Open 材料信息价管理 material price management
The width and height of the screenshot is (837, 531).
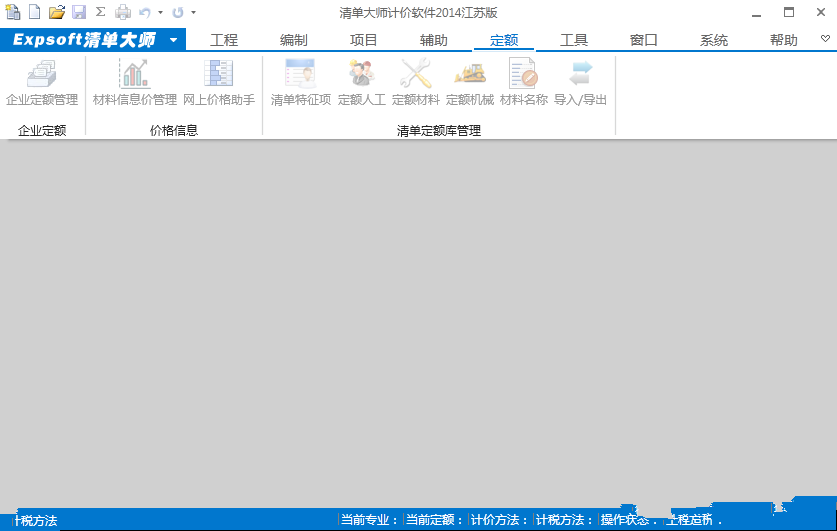pos(135,83)
